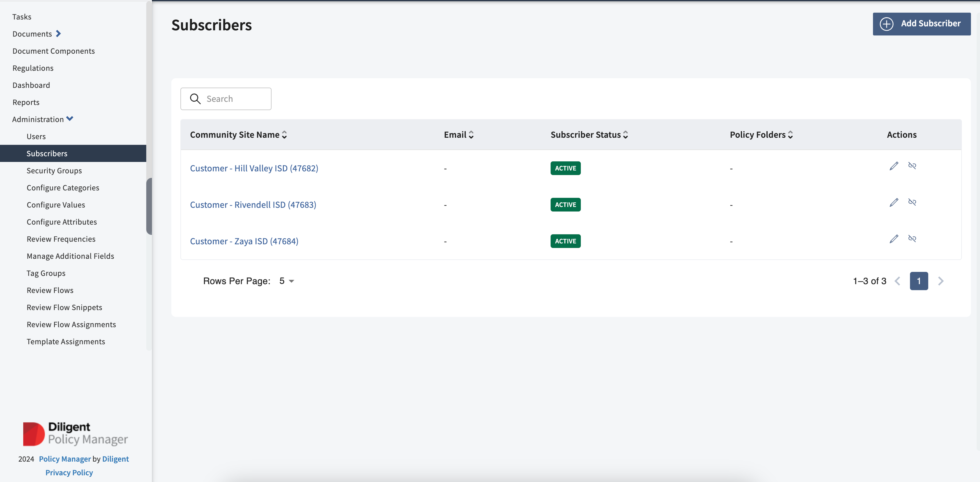Unlink Zaya ISD subscriber icon
This screenshot has height=482, width=980.
[x=912, y=239]
